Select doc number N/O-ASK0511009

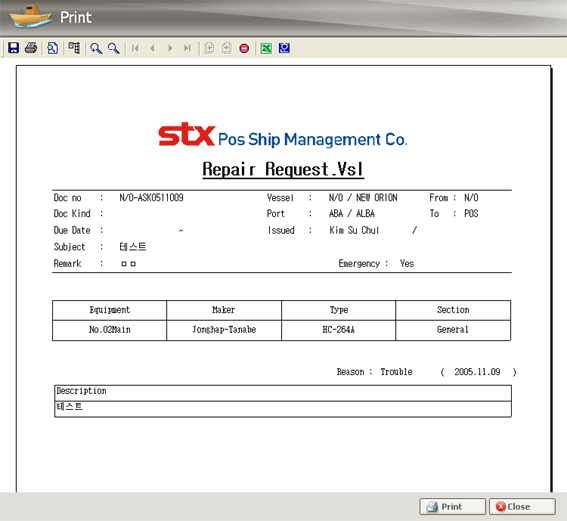(152, 197)
